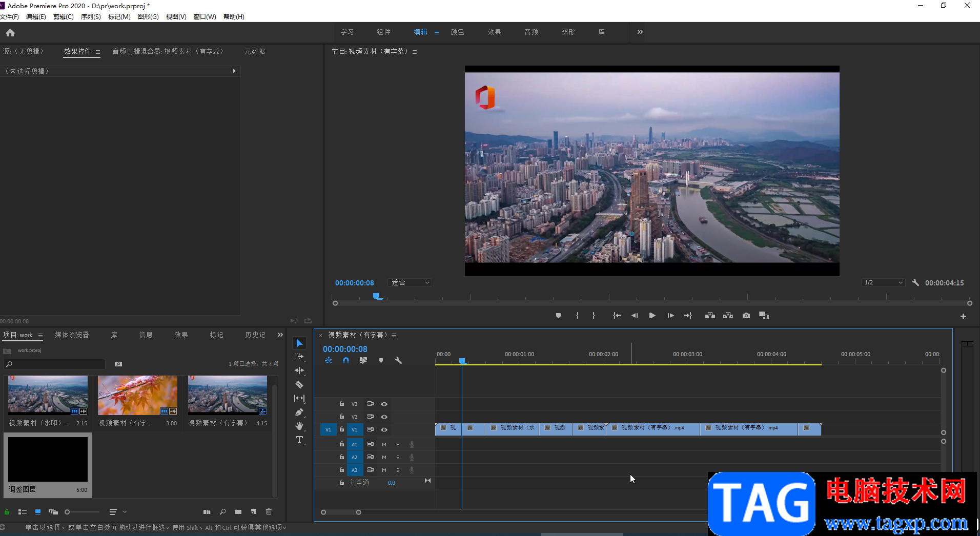Expand the 未选择剪辑 arrow
The height and width of the screenshot is (536, 980).
(x=234, y=71)
